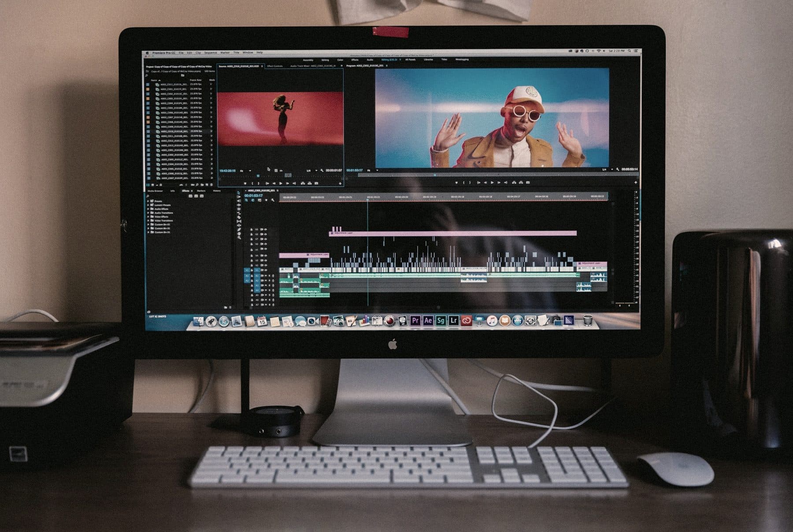
Task: Click Mark Out in Source monitor
Action: point(259,183)
